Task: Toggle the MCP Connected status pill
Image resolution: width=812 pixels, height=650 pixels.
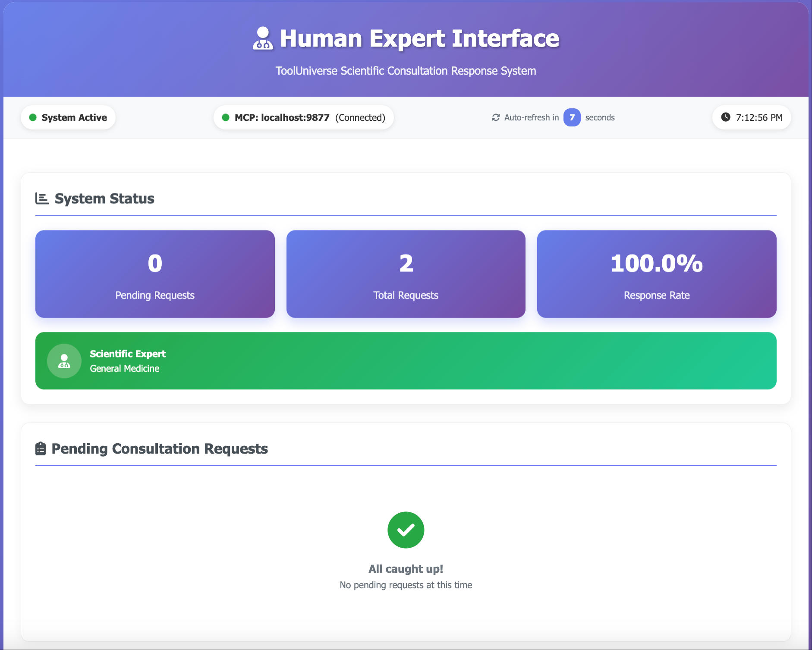Action: coord(303,117)
